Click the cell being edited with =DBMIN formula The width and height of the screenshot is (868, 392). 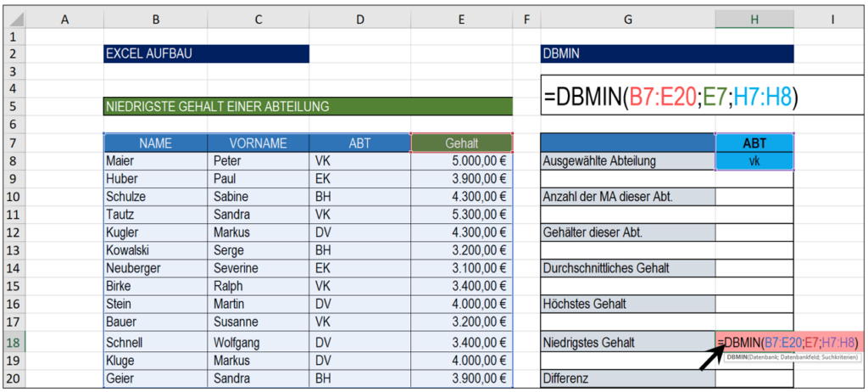[790, 342]
